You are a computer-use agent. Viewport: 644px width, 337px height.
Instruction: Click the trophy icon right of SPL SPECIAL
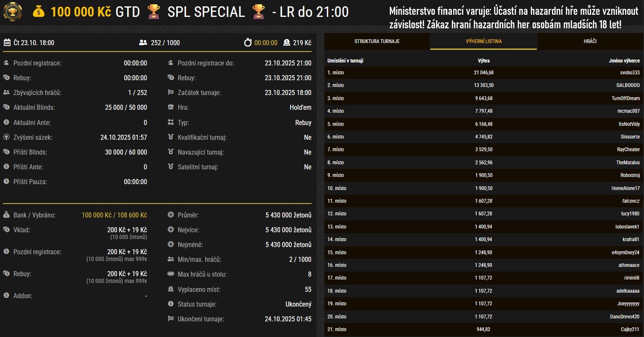(x=258, y=12)
